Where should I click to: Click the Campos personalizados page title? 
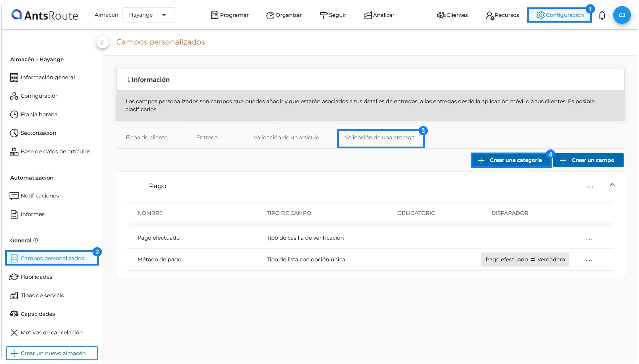[x=160, y=42]
